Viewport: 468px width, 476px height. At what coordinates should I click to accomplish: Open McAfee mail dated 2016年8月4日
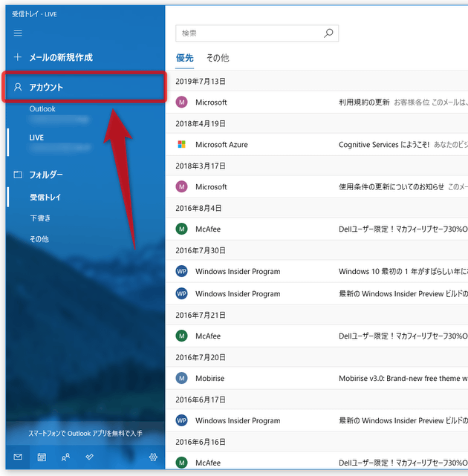(316, 229)
